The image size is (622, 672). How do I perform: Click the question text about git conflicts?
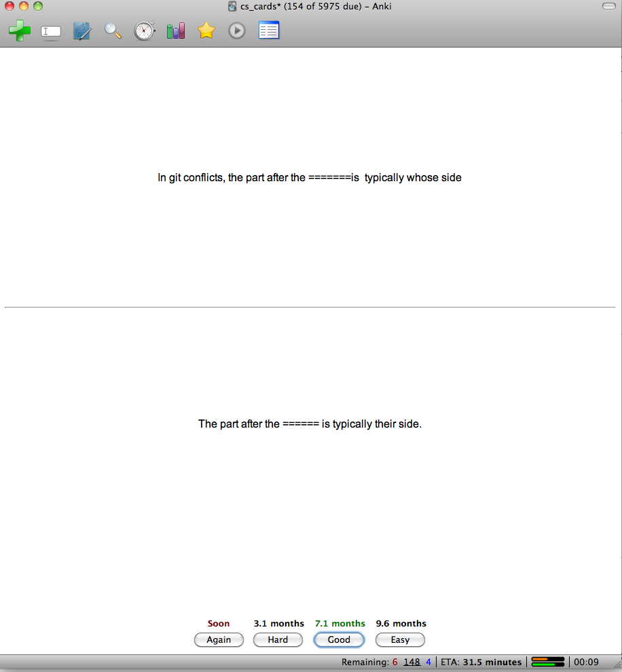(x=310, y=178)
